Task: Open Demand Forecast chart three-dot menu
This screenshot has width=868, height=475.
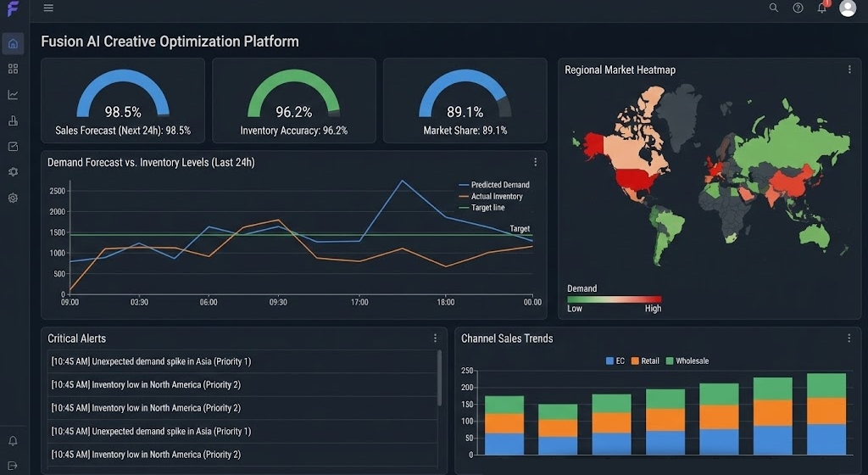Action: click(535, 162)
